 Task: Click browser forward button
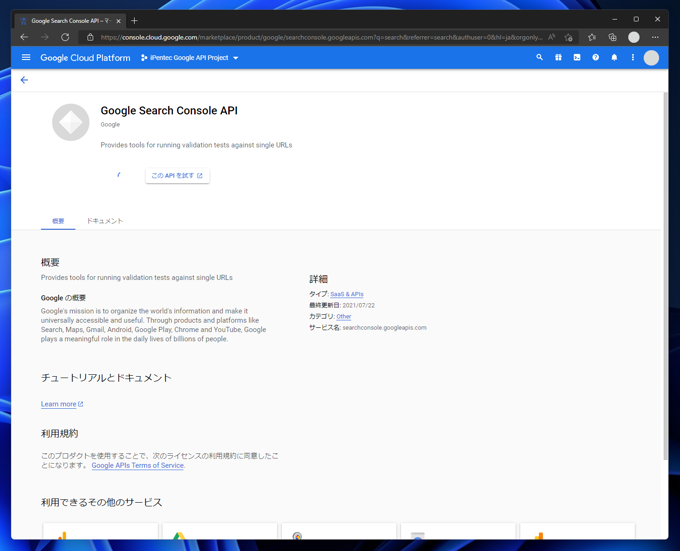point(45,37)
